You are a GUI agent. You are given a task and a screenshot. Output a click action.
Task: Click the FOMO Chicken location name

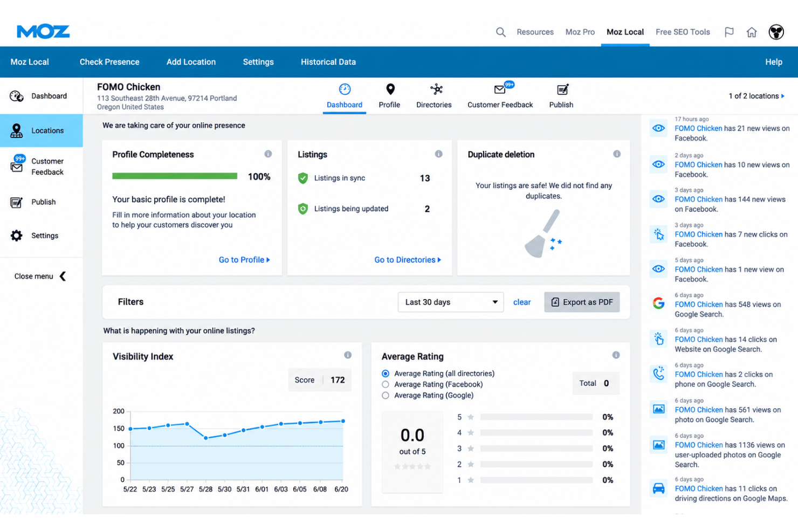[128, 87]
